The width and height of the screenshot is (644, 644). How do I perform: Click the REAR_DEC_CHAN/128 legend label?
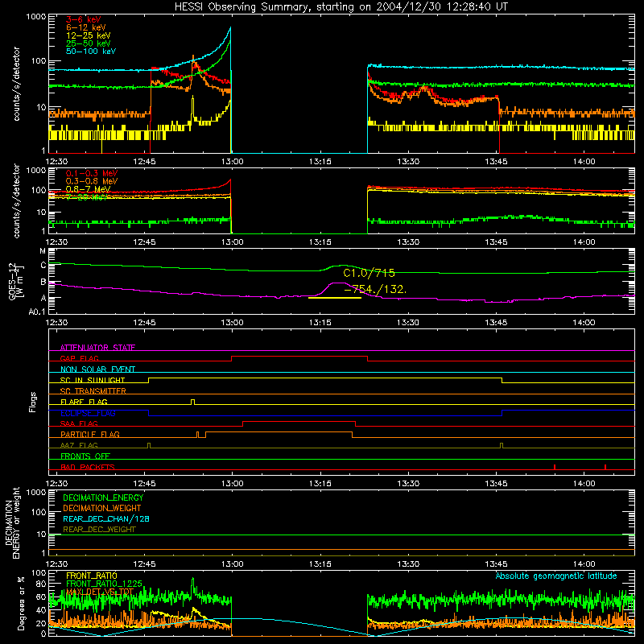pos(106,518)
